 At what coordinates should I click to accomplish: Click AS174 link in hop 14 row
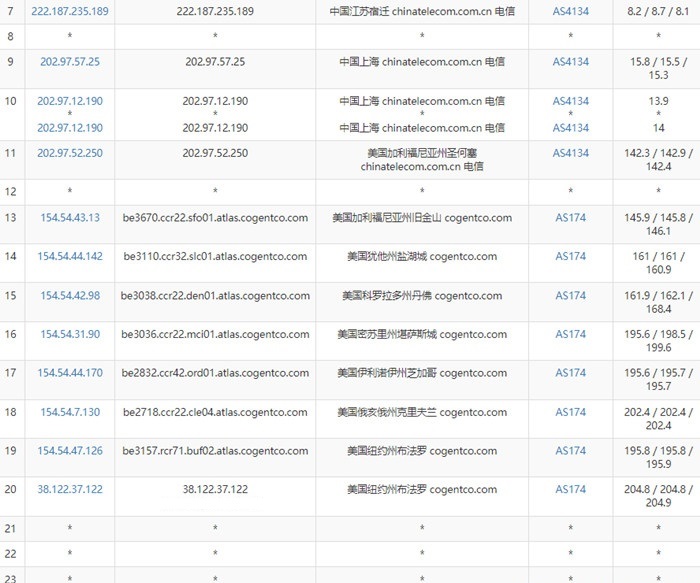[x=571, y=256]
